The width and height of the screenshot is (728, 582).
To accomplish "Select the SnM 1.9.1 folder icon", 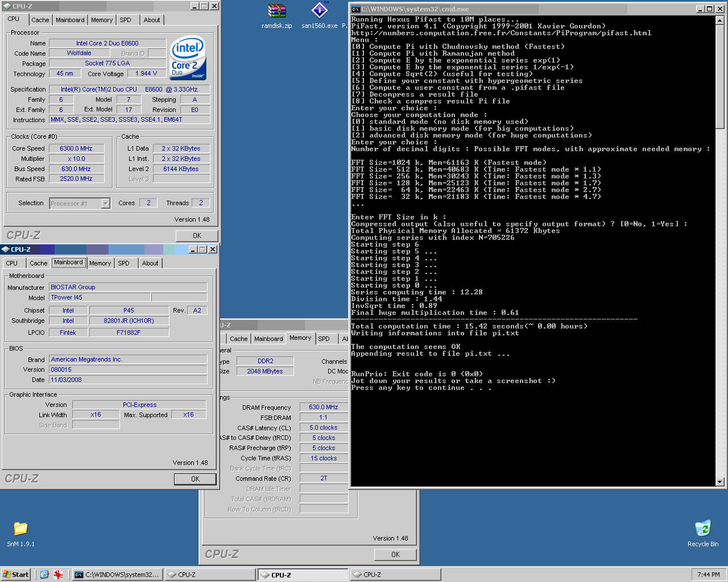I will pos(20,529).
